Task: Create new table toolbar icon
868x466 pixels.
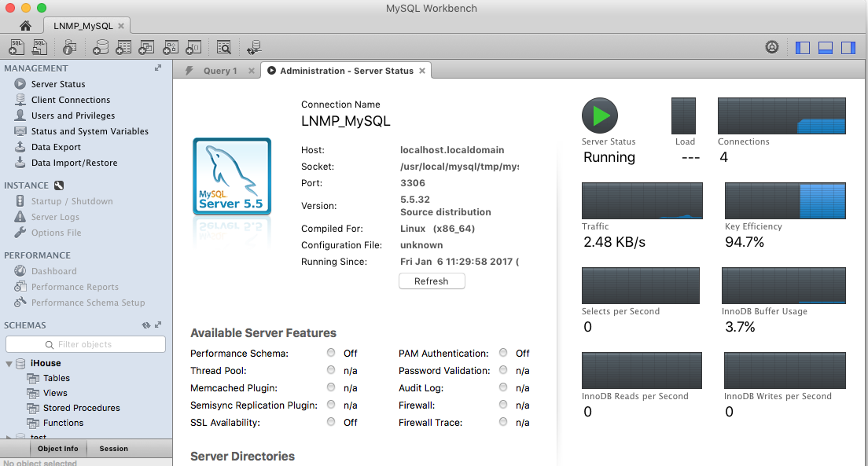Action: [123, 47]
